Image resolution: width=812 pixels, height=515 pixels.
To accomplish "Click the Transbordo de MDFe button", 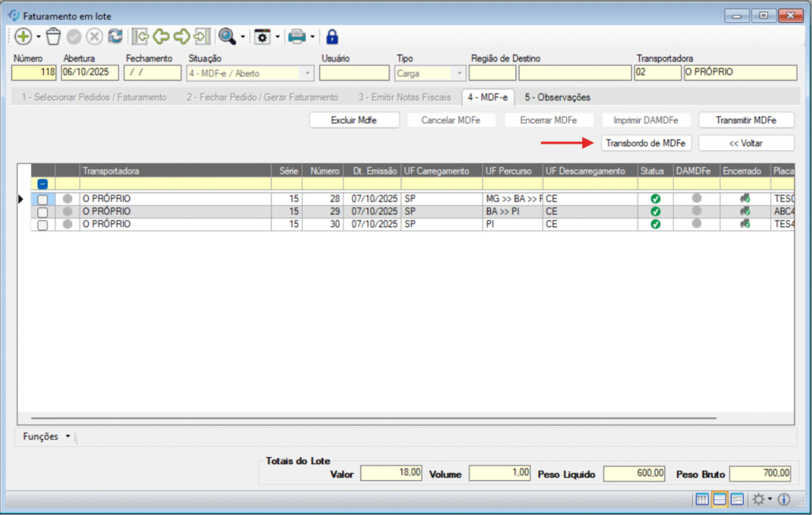I will point(645,143).
